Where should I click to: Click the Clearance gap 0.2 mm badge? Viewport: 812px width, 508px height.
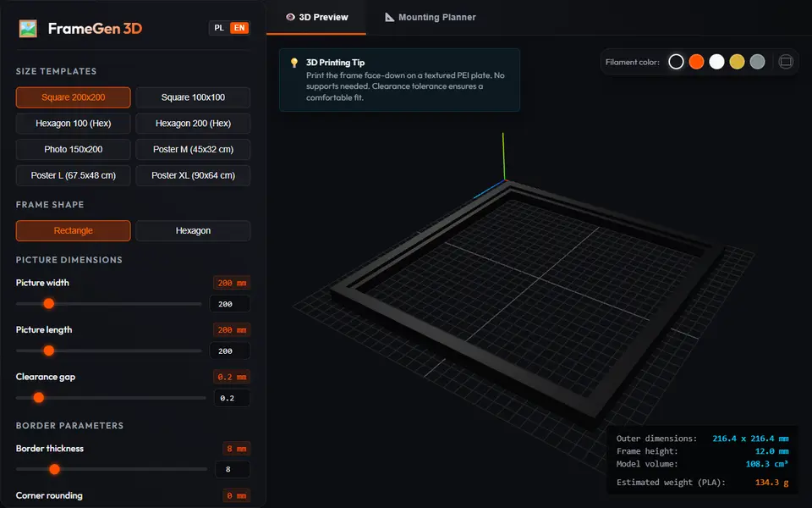pos(232,377)
